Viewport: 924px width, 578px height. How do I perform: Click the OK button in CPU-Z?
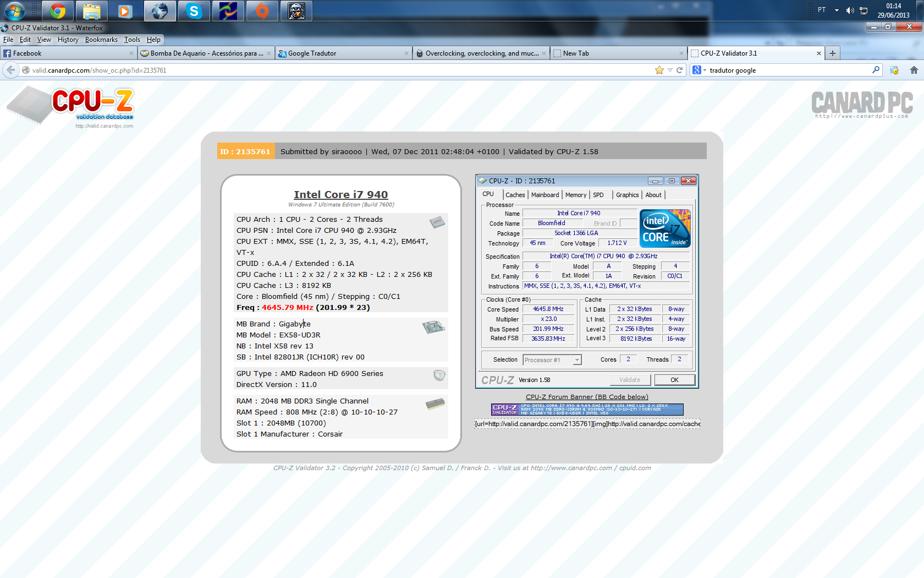[x=675, y=380]
